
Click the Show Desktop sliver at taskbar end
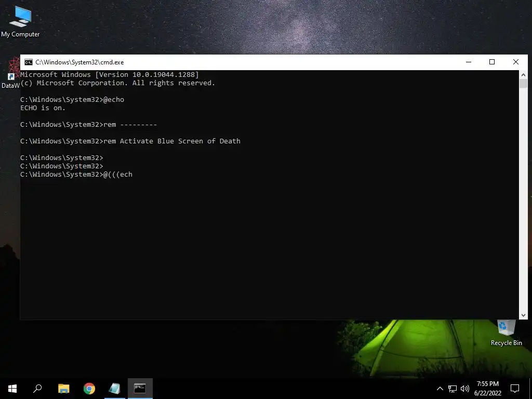pos(530,389)
